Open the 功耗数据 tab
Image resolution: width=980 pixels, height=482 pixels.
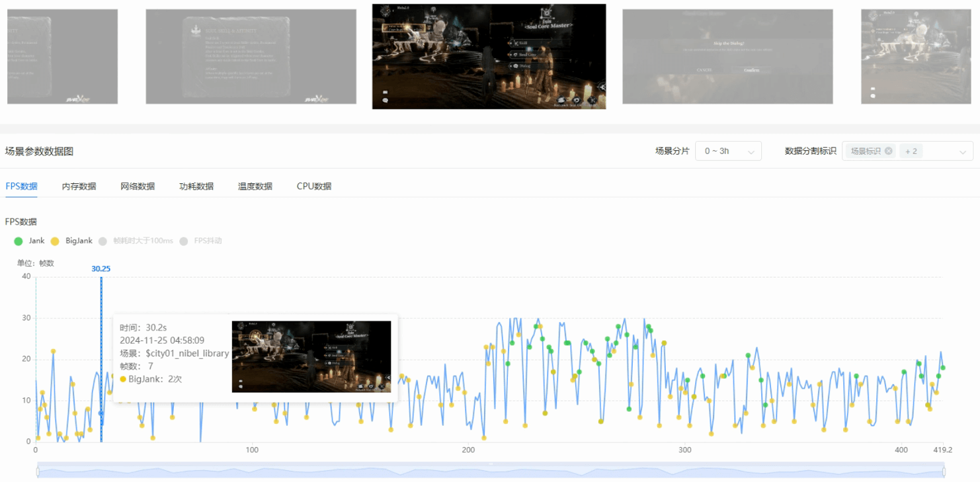point(196,186)
